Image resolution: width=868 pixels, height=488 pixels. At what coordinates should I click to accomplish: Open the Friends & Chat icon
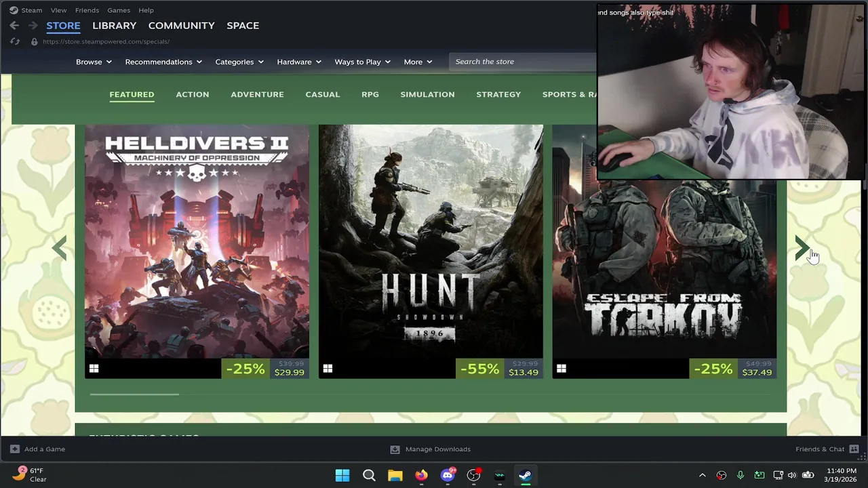[x=854, y=449]
